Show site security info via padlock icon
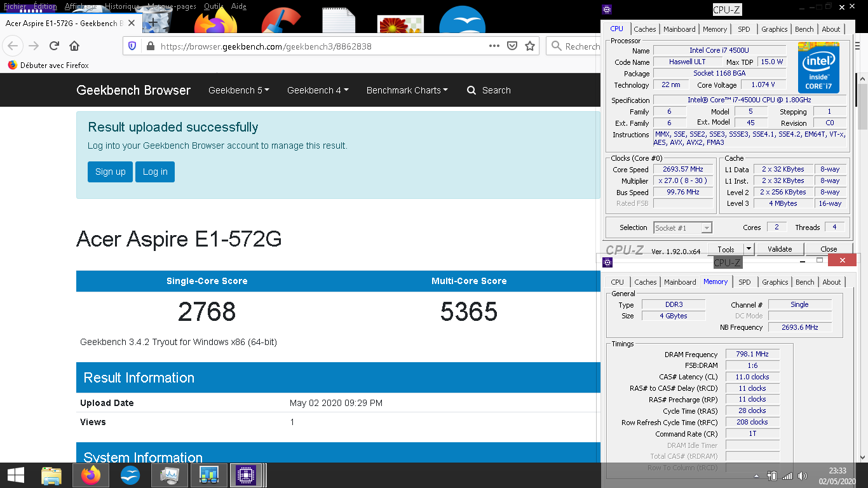The height and width of the screenshot is (488, 868). (x=150, y=46)
